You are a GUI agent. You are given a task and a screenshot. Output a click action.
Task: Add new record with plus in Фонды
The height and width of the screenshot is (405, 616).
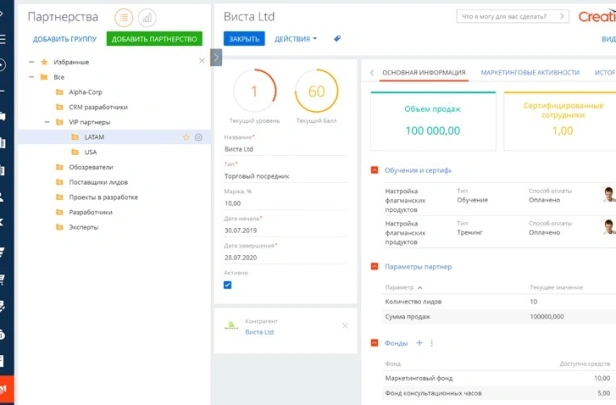click(419, 343)
